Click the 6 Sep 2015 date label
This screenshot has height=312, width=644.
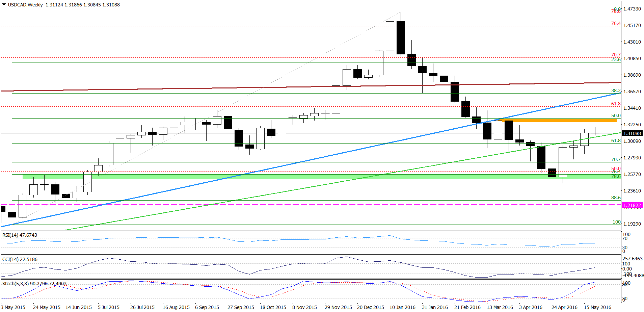pyautogui.click(x=207, y=307)
